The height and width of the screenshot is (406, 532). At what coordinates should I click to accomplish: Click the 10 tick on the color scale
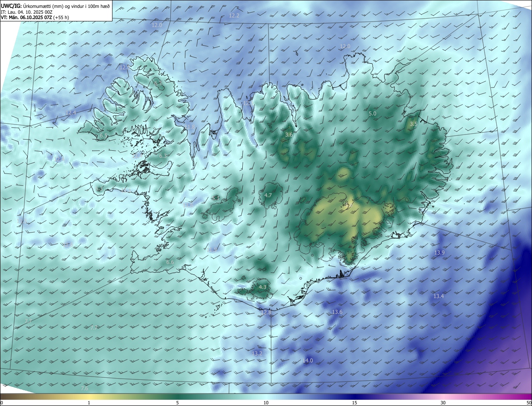coord(266,403)
